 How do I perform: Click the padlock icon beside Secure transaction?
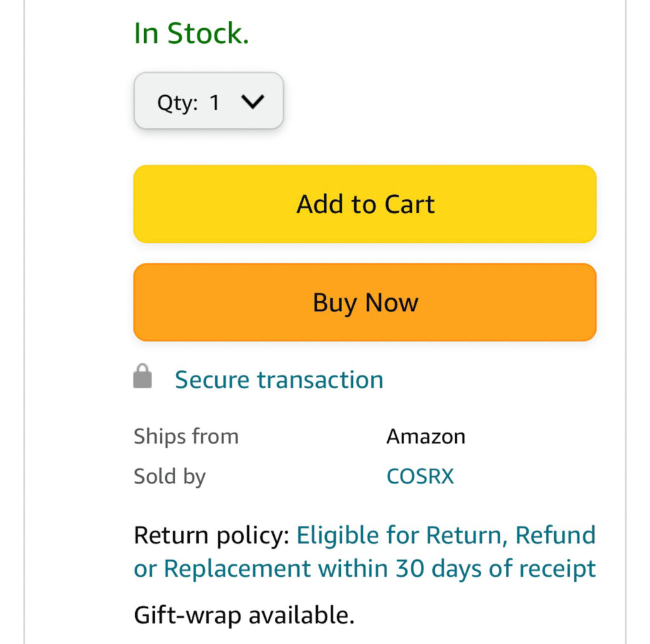[143, 376]
